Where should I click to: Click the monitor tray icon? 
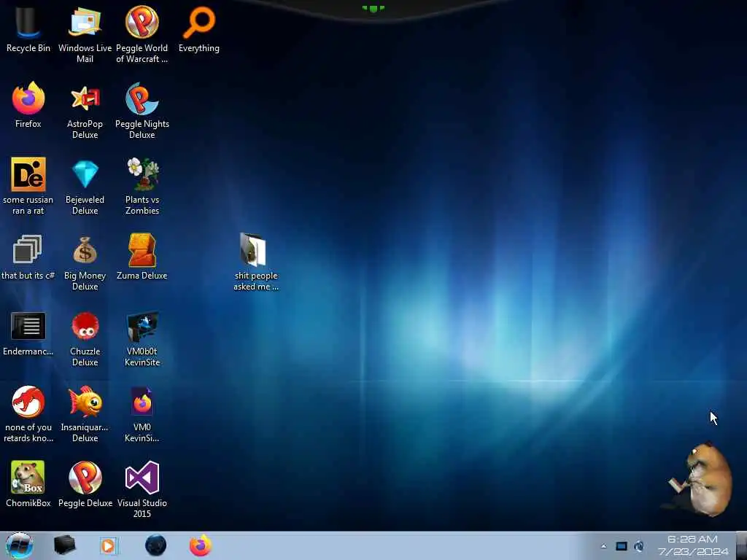point(622,546)
